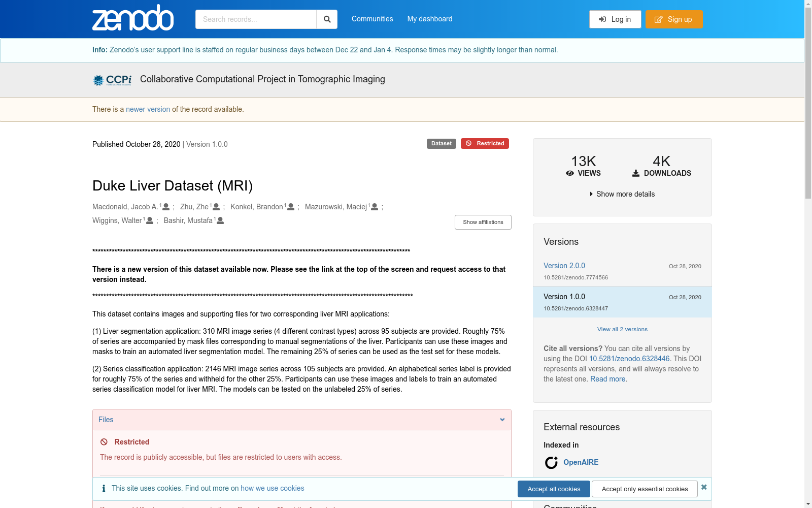This screenshot has width=812, height=508.
Task: Click author name Mazurowski, Maciej
Action: [x=336, y=207]
